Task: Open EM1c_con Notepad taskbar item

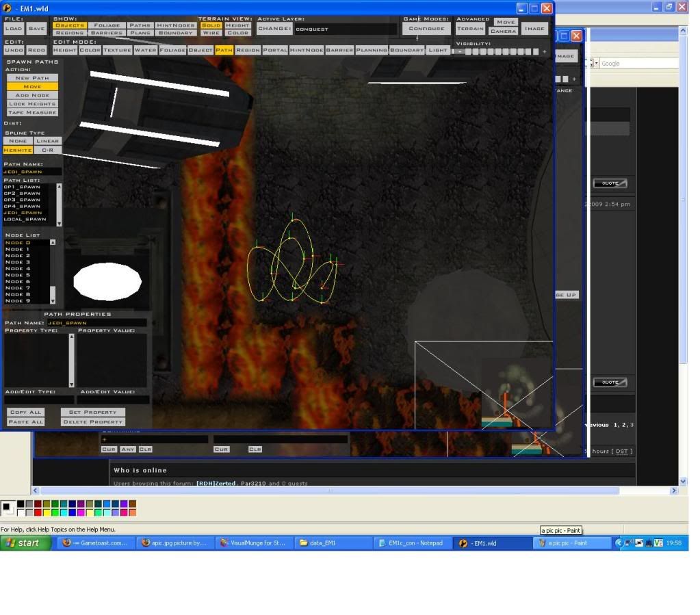Action: (x=411, y=542)
